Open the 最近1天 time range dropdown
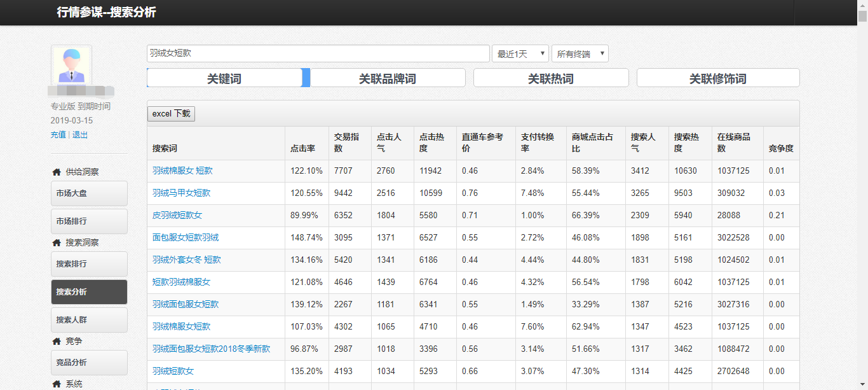 tap(520, 54)
